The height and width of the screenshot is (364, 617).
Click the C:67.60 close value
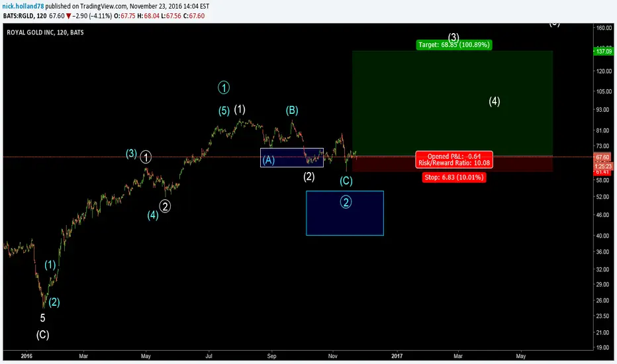[x=194, y=16]
